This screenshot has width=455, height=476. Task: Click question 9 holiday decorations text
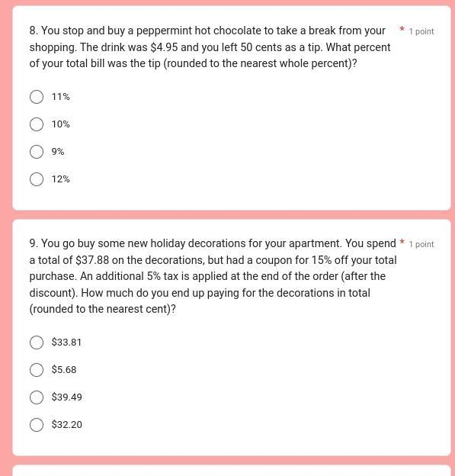click(x=213, y=276)
